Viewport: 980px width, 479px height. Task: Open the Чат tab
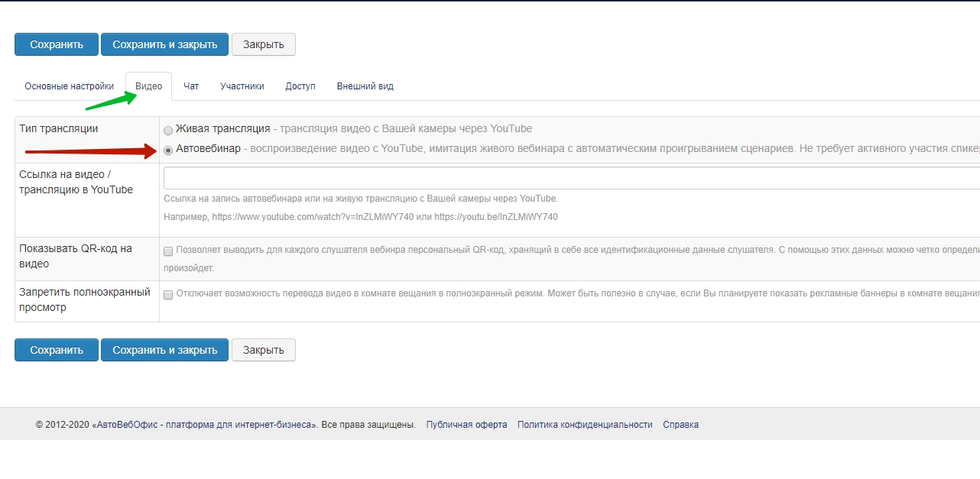coord(191,86)
